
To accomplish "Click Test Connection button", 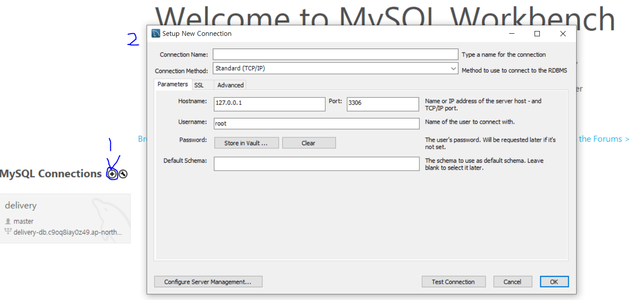I will 454,282.
